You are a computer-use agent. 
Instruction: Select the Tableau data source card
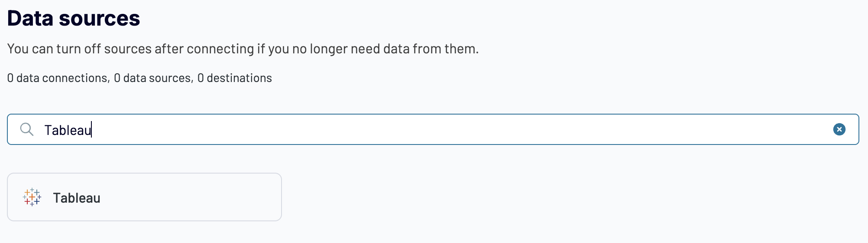click(x=144, y=197)
